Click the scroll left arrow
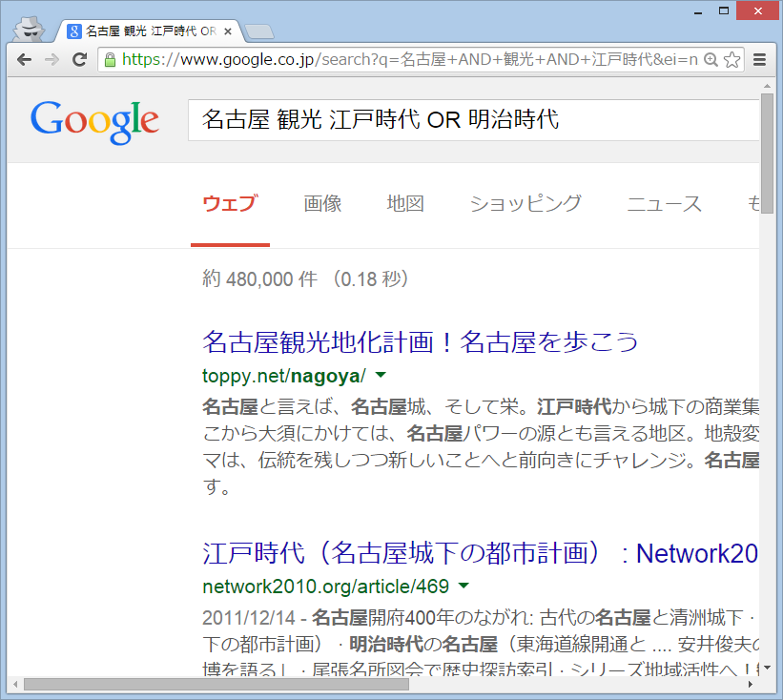This screenshot has height=700, width=783. (x=15, y=684)
